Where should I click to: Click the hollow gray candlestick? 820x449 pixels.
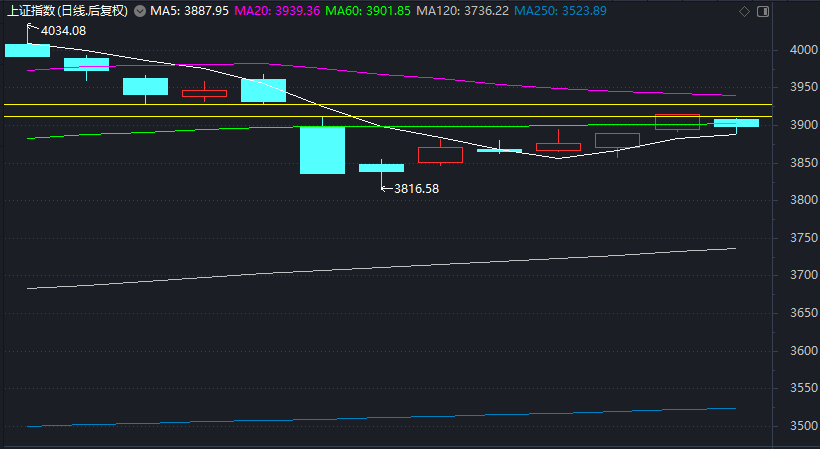(x=617, y=141)
